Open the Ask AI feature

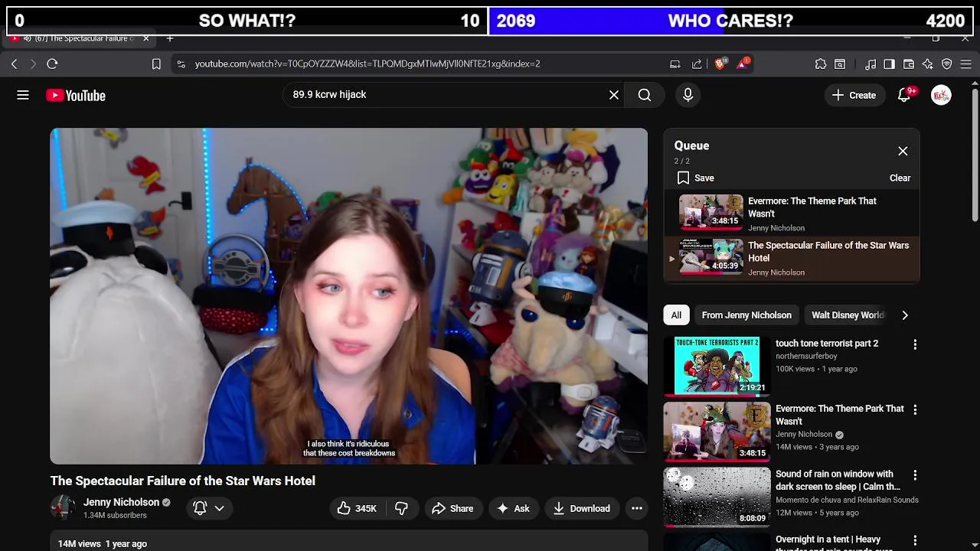pyautogui.click(x=513, y=509)
